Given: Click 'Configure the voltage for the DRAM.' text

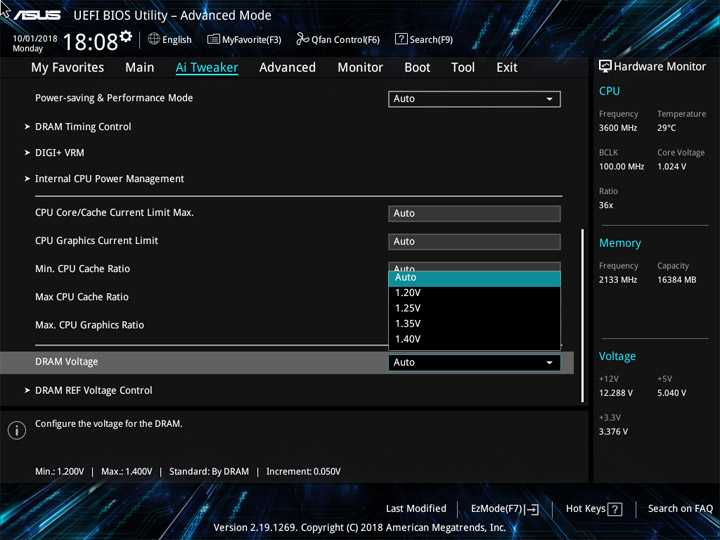Looking at the screenshot, I should point(109,424).
